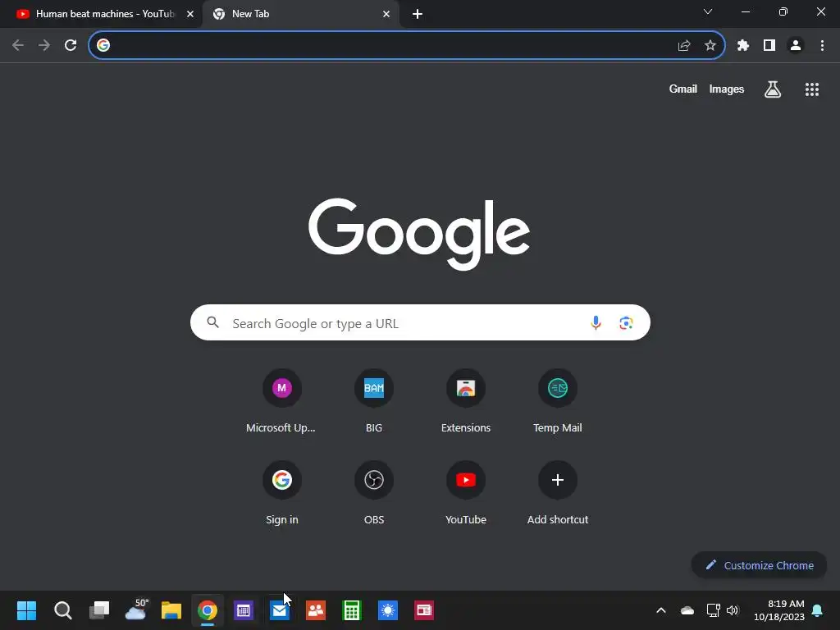Open the OBS shortcut tile
Viewport: 840px width, 630px height.
click(374, 493)
